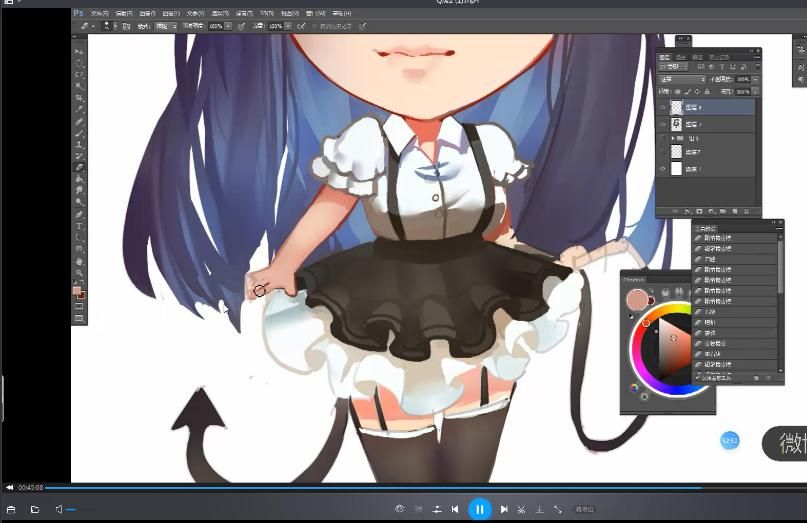Click the large pink swatch in color wheel panel
This screenshot has width=807, height=523.
[x=638, y=300]
